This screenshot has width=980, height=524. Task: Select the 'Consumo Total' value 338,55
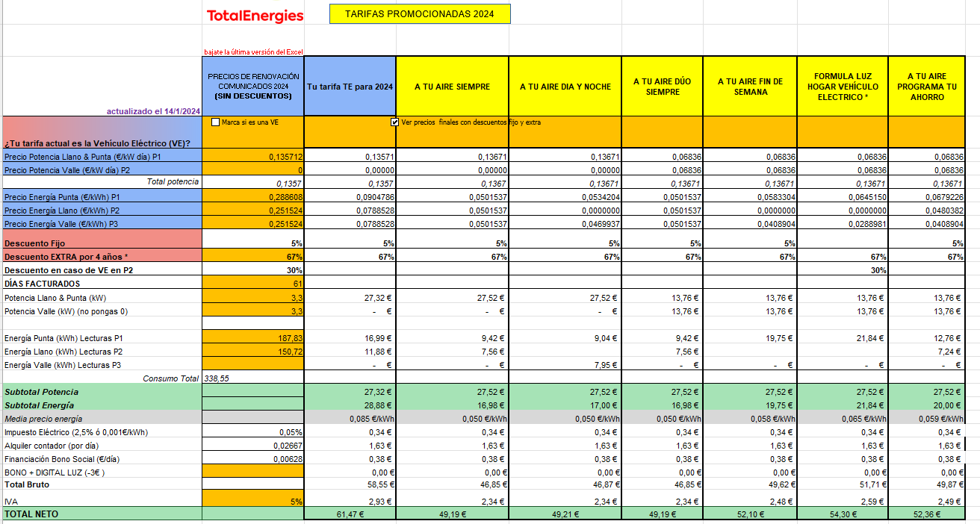click(x=217, y=378)
